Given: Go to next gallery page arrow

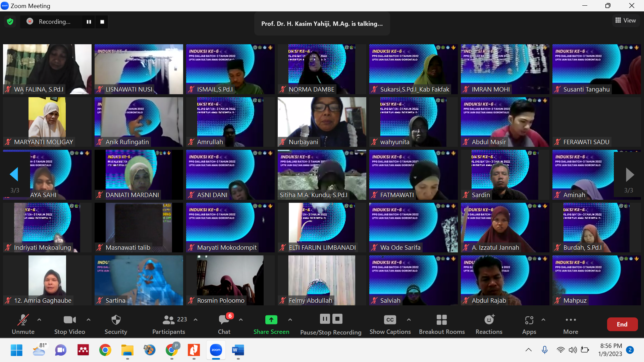Looking at the screenshot, I should pyautogui.click(x=629, y=175).
